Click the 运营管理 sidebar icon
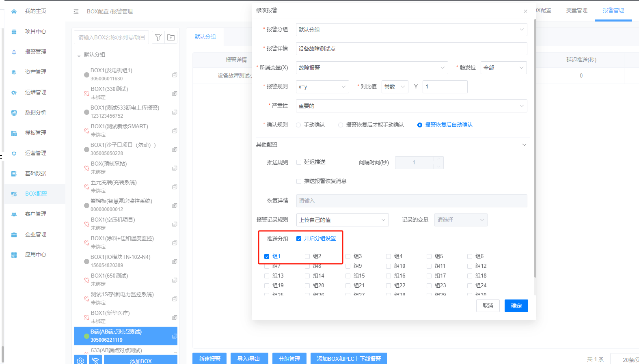 pyautogui.click(x=14, y=153)
